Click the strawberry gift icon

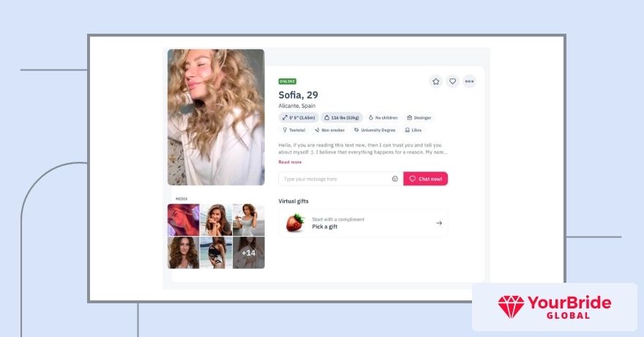pos(296,223)
